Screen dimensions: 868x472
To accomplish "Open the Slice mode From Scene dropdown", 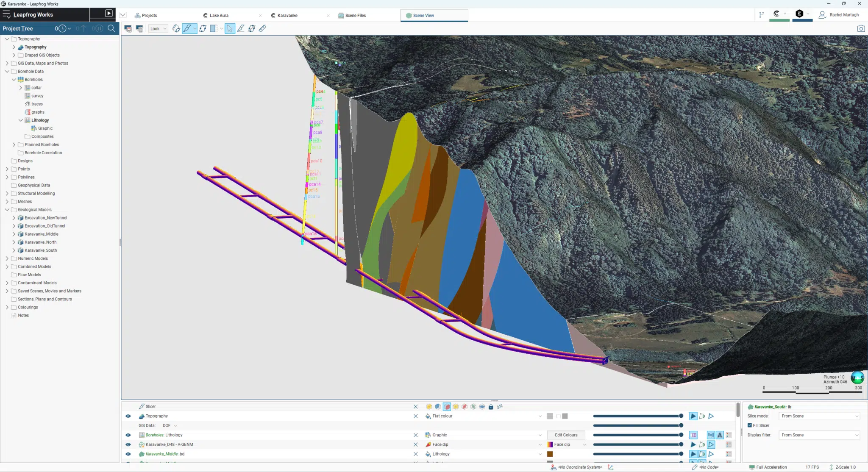I will (820, 416).
